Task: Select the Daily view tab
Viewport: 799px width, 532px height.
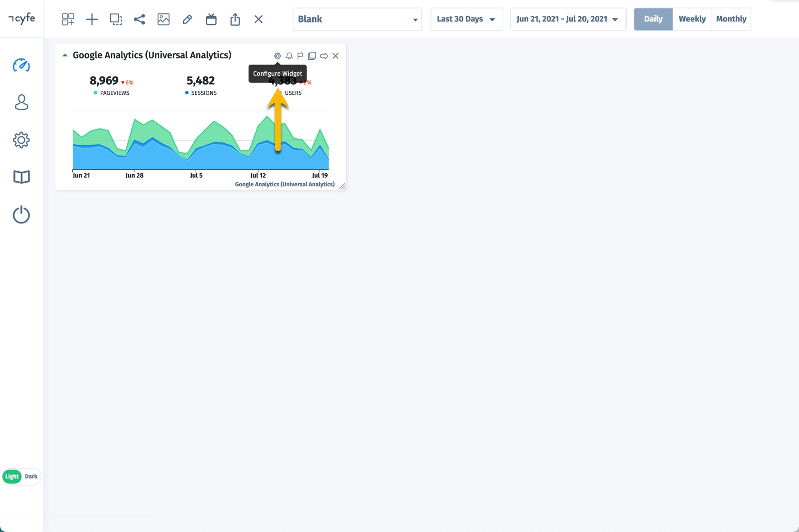Action: 653,19
